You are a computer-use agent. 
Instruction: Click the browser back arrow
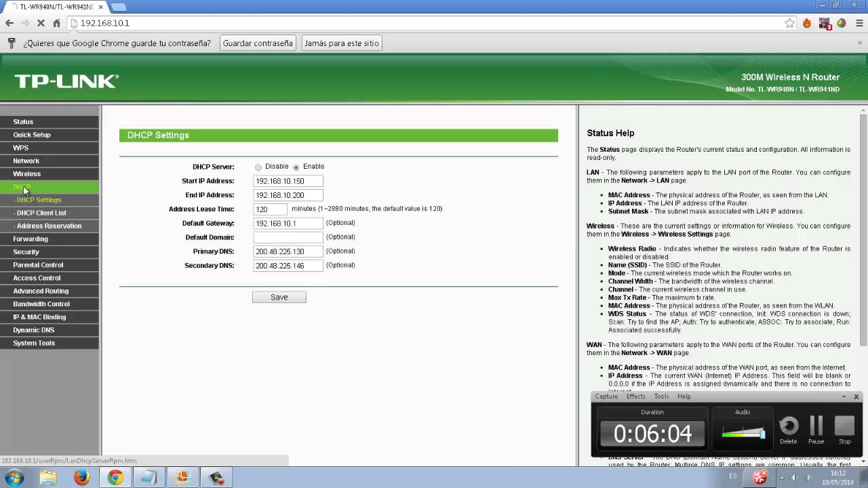point(9,23)
